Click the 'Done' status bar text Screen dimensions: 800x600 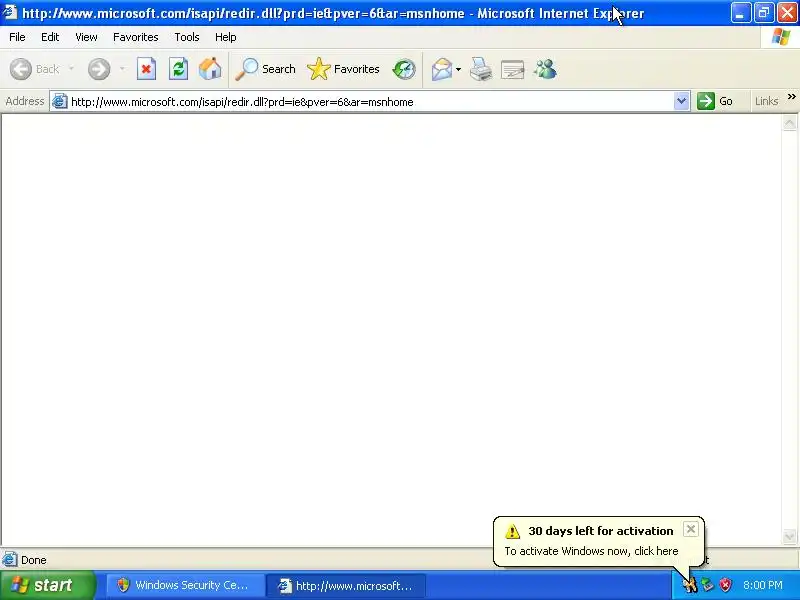(34, 560)
